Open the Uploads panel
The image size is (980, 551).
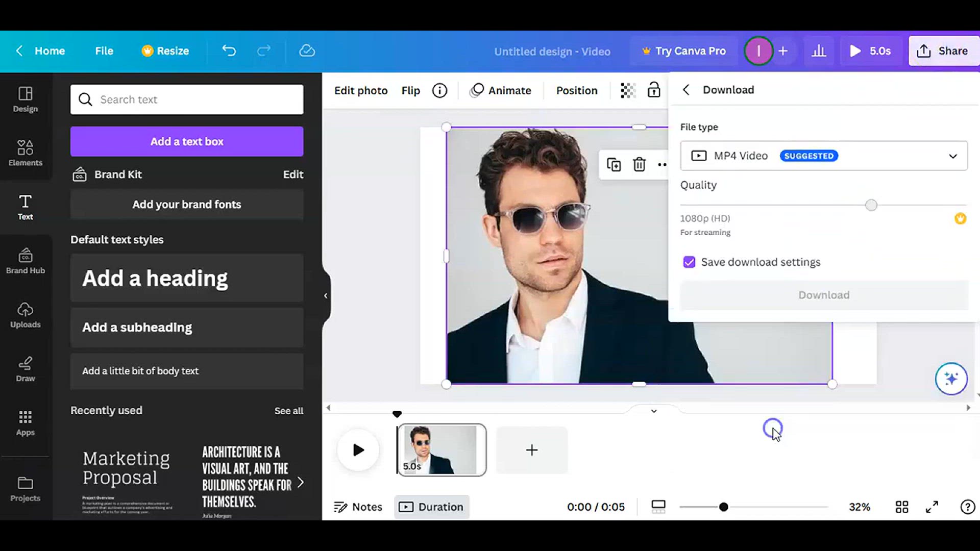(25, 315)
